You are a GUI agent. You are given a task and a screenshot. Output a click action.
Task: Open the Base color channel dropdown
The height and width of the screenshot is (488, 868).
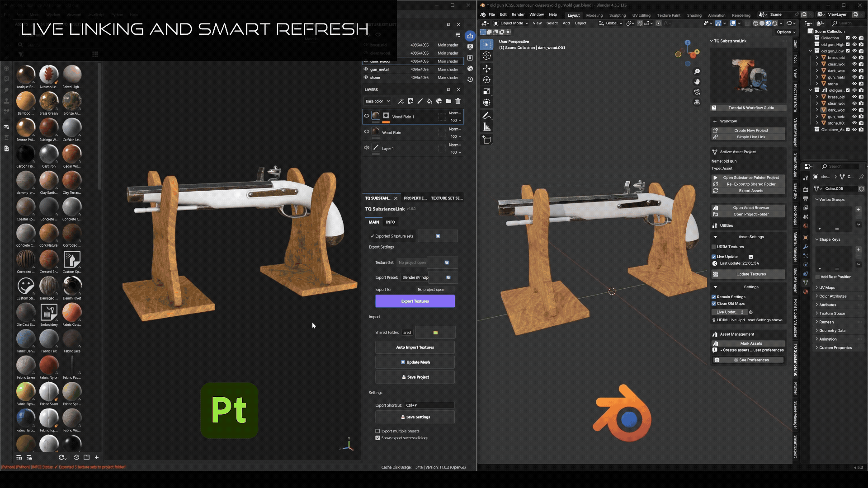click(x=377, y=101)
